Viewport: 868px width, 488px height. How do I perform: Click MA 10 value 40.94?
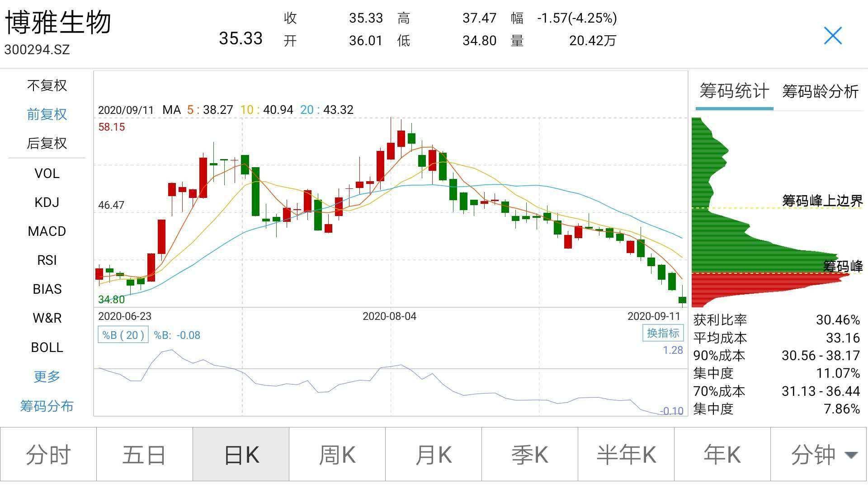(278, 110)
